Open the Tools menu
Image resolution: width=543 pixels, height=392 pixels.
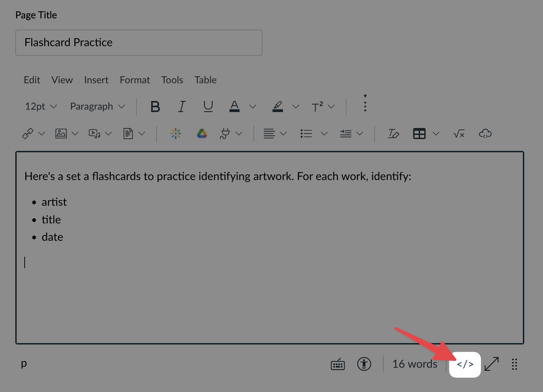172,80
